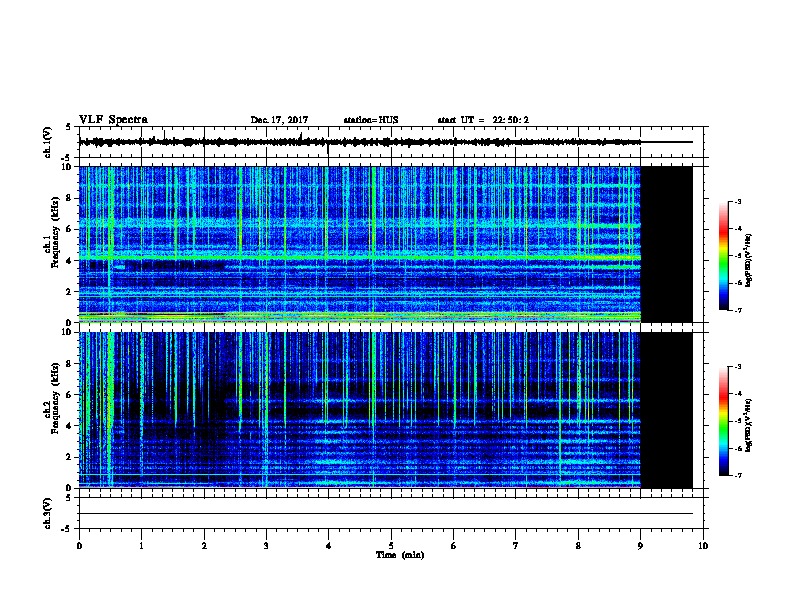
Task: Select the ch.2 colorbar log(PSD) label
Action: point(749,425)
